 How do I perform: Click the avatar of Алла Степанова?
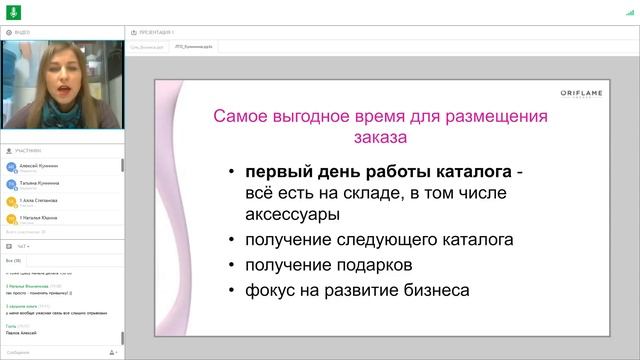(x=11, y=202)
